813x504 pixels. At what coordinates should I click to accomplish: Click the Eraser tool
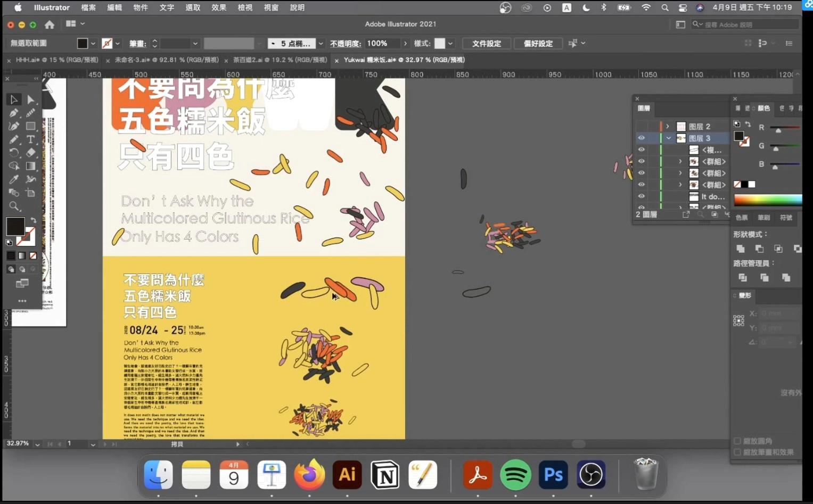point(31,153)
